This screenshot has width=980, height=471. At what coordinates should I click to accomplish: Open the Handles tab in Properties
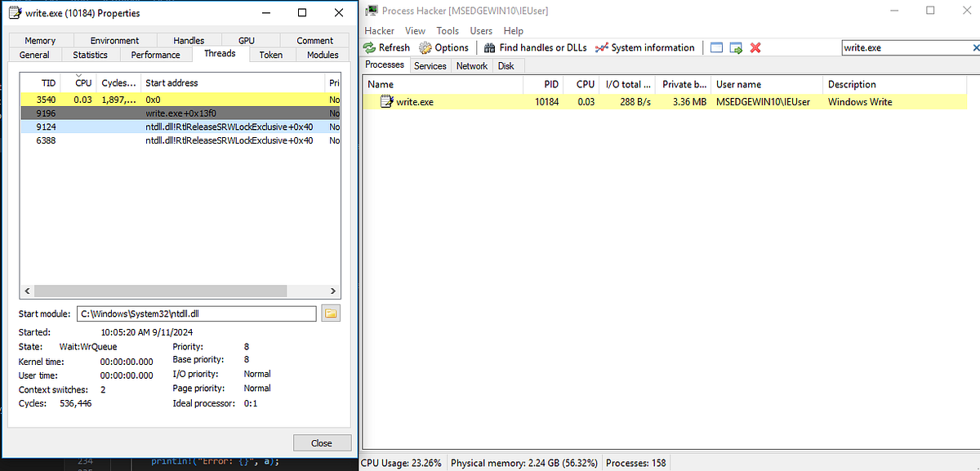point(189,40)
